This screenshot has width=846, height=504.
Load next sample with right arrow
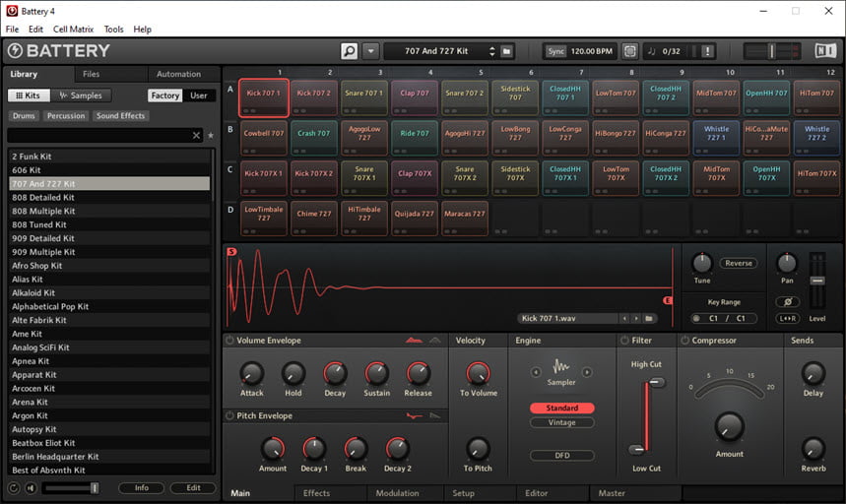636,319
